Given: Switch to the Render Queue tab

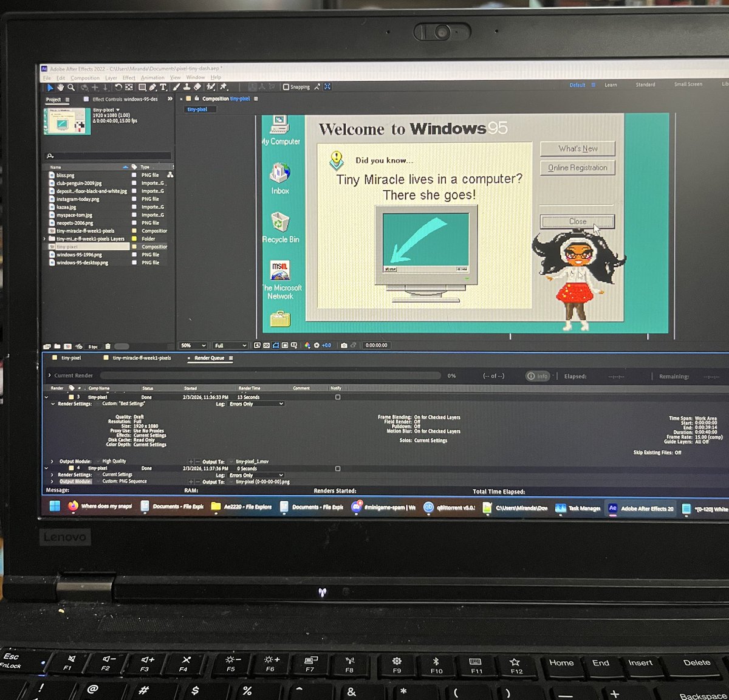Looking at the screenshot, I should click(210, 358).
